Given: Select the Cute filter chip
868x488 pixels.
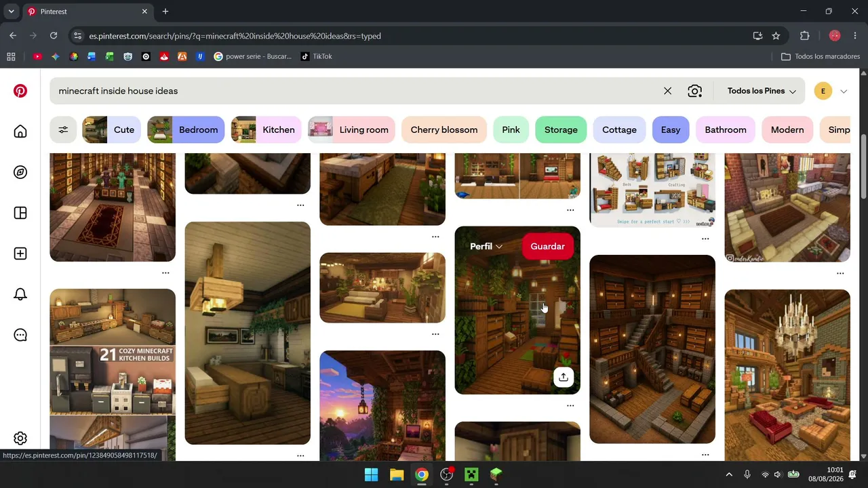Looking at the screenshot, I should point(111,129).
